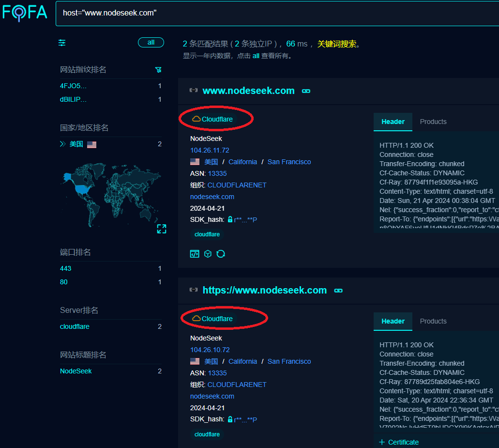499x448 pixels.
Task: Filter by port 443
Action: click(x=65, y=268)
